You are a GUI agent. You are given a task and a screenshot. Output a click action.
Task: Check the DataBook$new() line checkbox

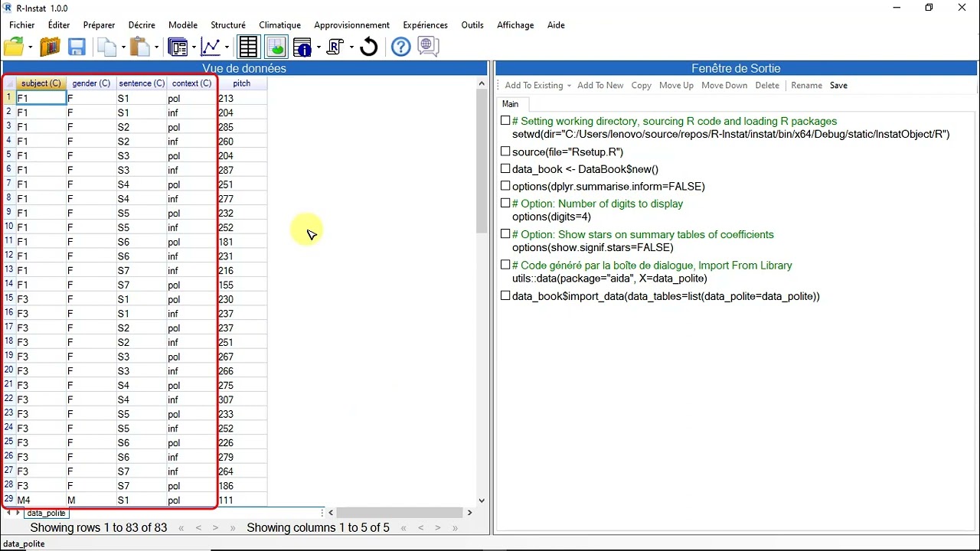pos(505,168)
